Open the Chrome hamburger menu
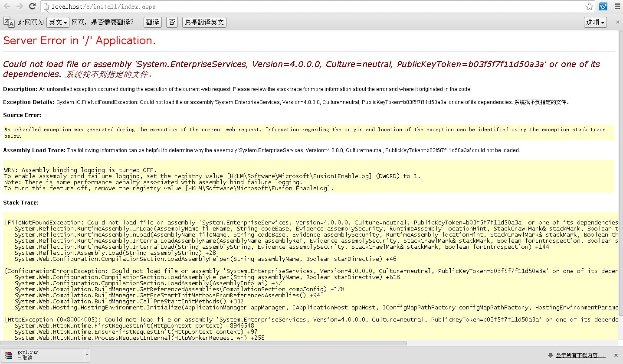 click(x=617, y=6)
